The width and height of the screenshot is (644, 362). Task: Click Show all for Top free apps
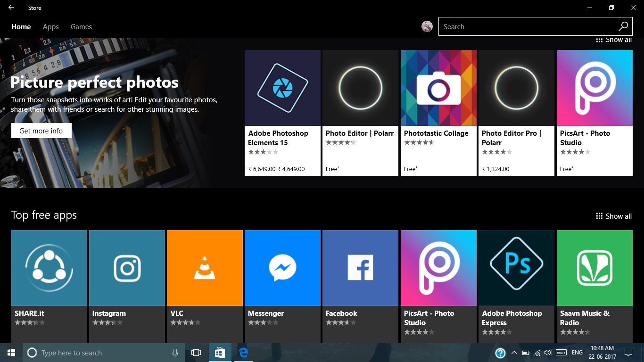click(614, 216)
